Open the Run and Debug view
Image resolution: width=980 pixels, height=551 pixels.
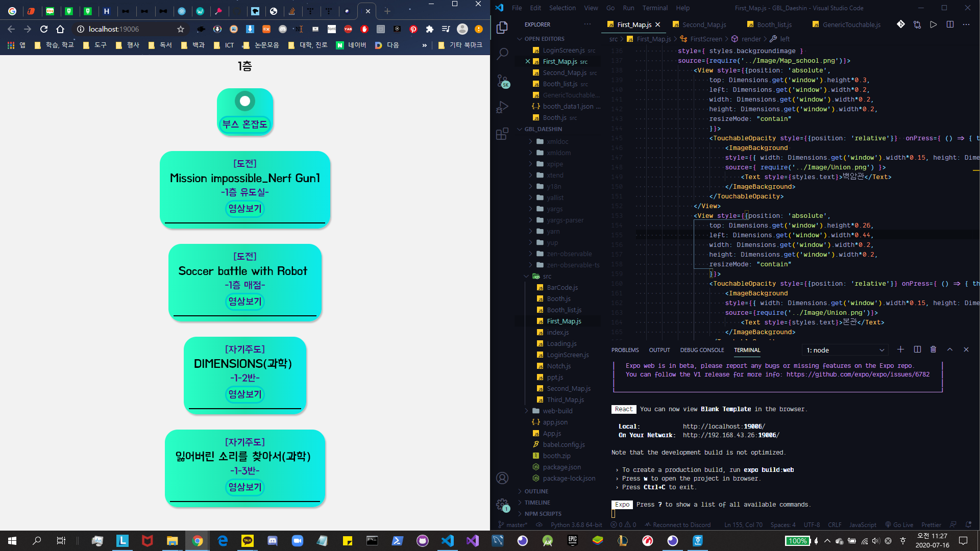(x=502, y=107)
